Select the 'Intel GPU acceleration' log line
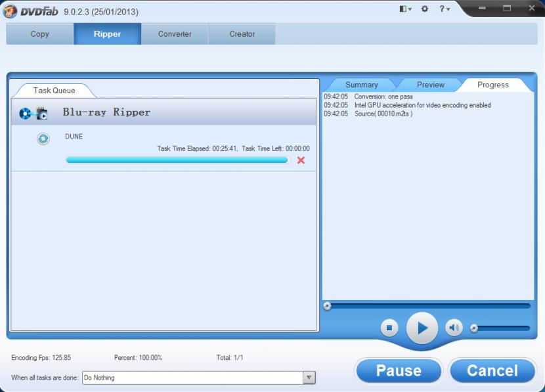 coord(407,105)
